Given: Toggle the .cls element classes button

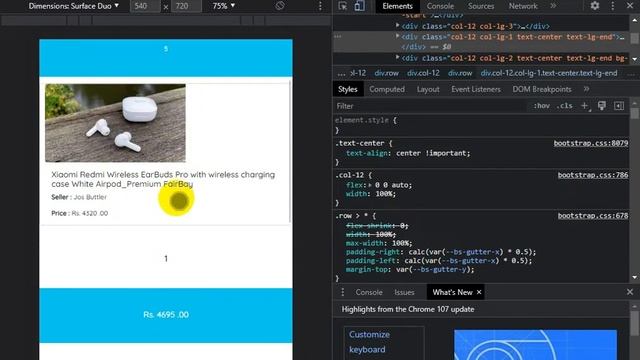Looking at the screenshot, I should (565, 106).
